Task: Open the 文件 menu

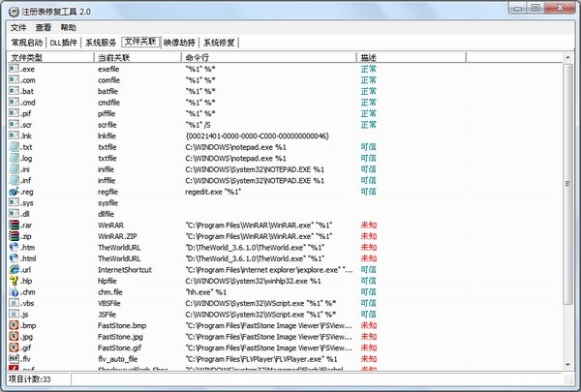Action: click(x=18, y=28)
